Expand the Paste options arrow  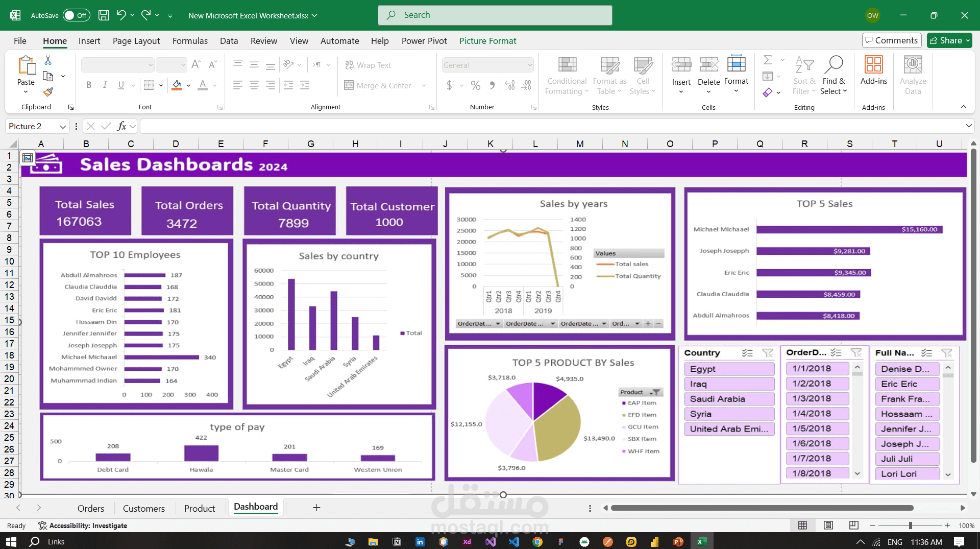[26, 92]
